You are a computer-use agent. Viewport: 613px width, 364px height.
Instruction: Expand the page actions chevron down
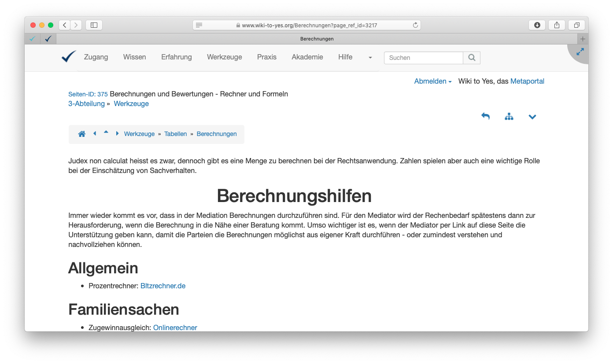coord(532,117)
